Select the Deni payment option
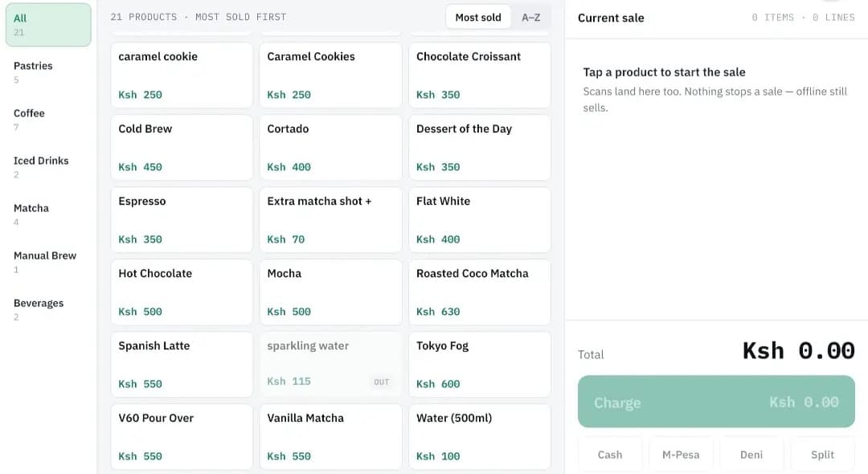 [x=751, y=455]
